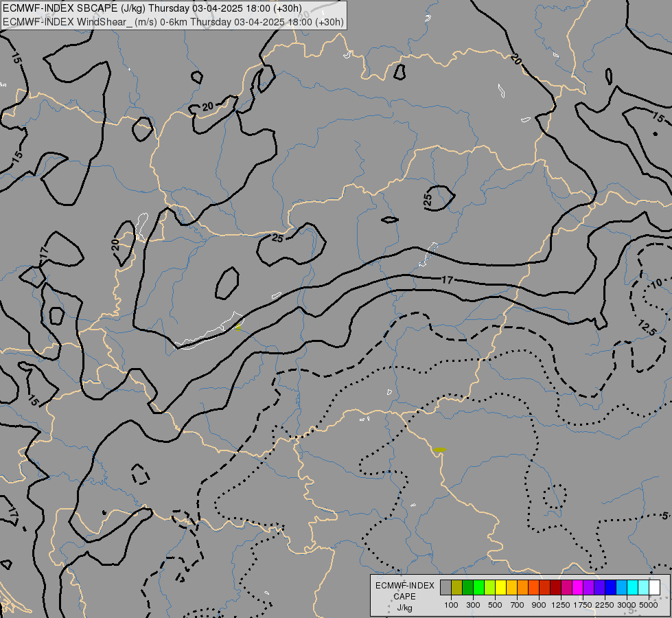Click the legend value '3000'
Image resolution: width=672 pixels, height=618 pixels.
(626, 605)
